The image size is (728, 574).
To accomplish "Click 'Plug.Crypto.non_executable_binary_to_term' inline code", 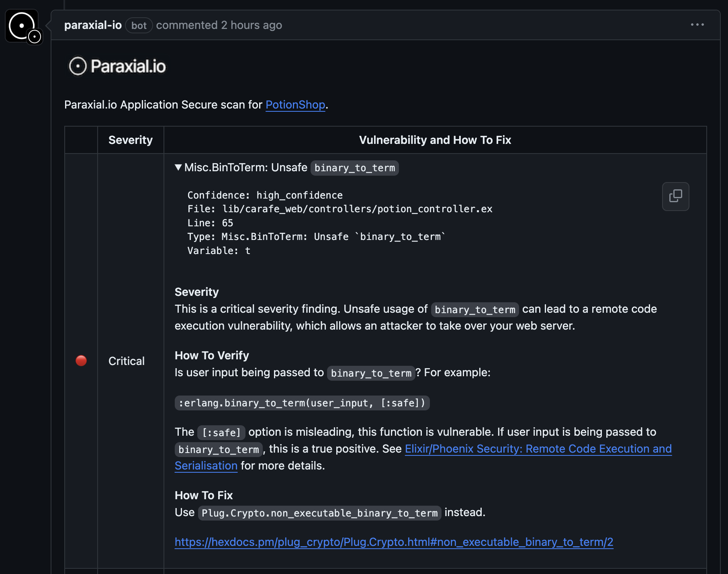I will point(320,513).
